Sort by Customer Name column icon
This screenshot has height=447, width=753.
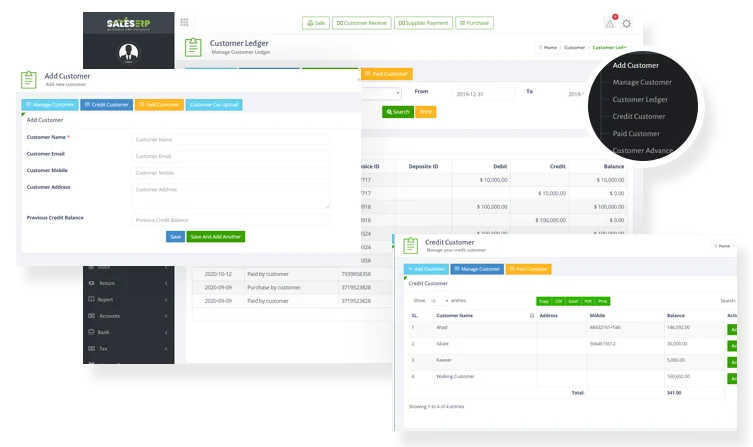532,315
